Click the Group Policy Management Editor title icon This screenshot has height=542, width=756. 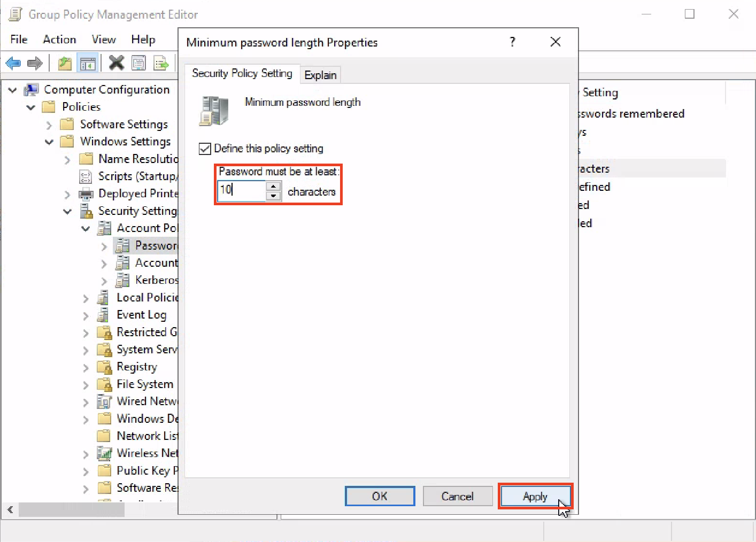coord(16,14)
